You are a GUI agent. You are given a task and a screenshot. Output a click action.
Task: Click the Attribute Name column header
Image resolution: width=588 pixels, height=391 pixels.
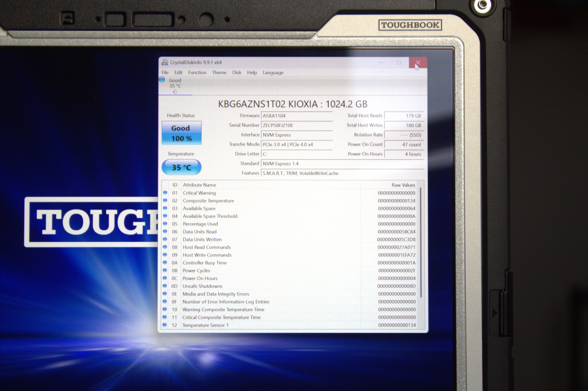click(200, 185)
